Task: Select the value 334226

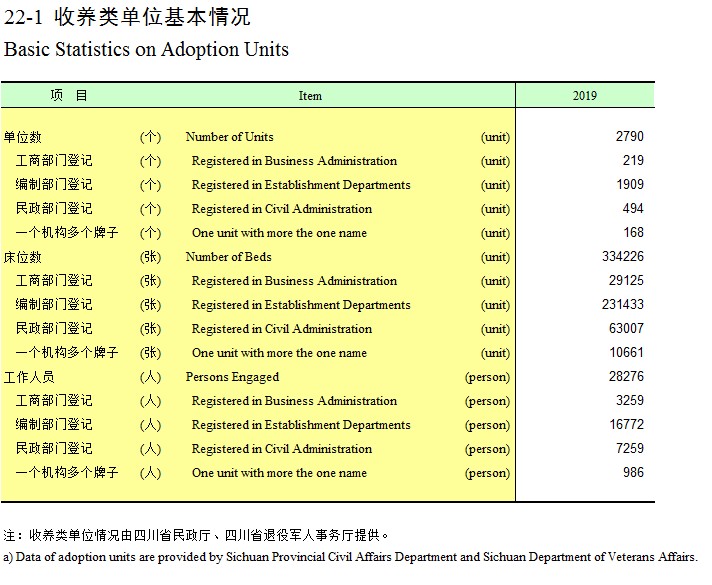Action: click(623, 256)
